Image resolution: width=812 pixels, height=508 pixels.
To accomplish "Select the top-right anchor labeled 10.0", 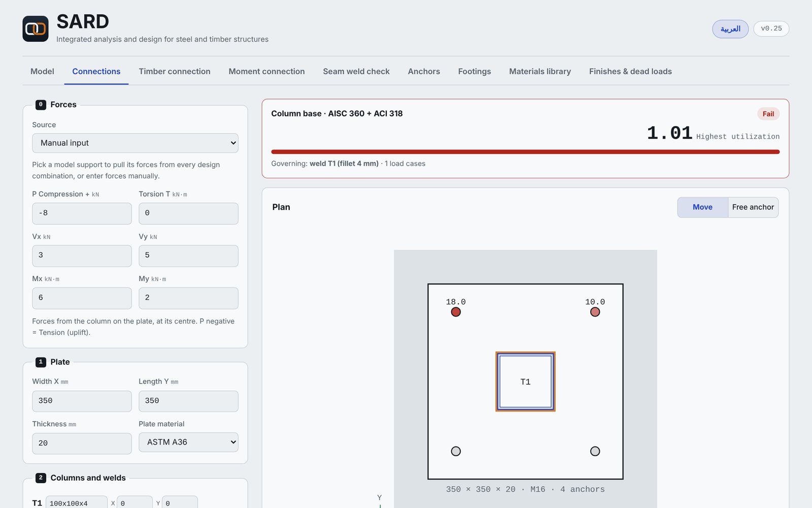I will tap(595, 312).
